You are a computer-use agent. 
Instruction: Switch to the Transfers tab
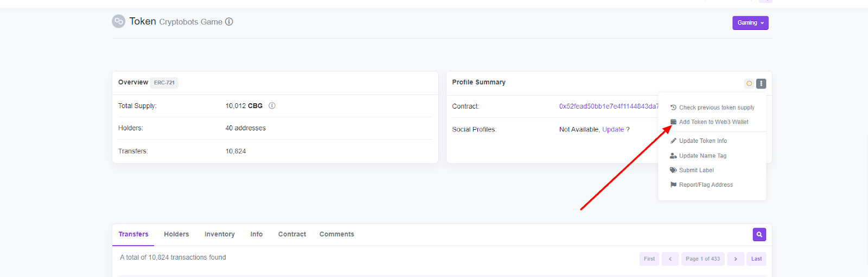click(x=133, y=235)
